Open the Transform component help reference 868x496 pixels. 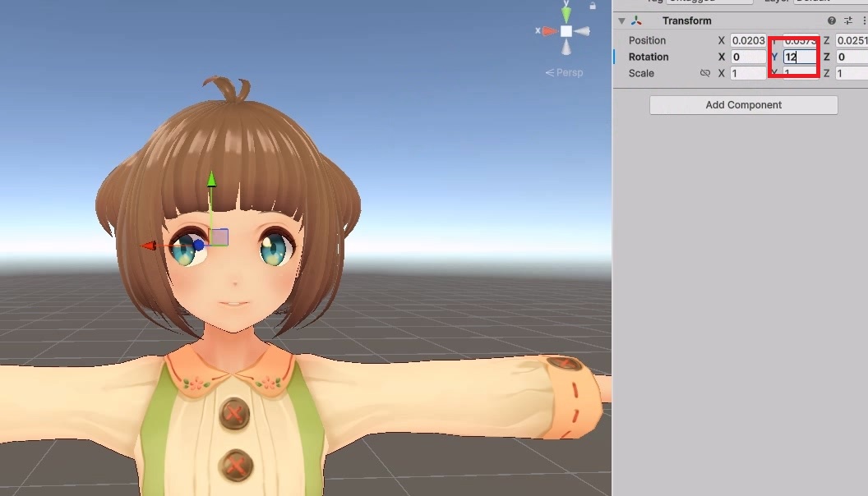[832, 21]
